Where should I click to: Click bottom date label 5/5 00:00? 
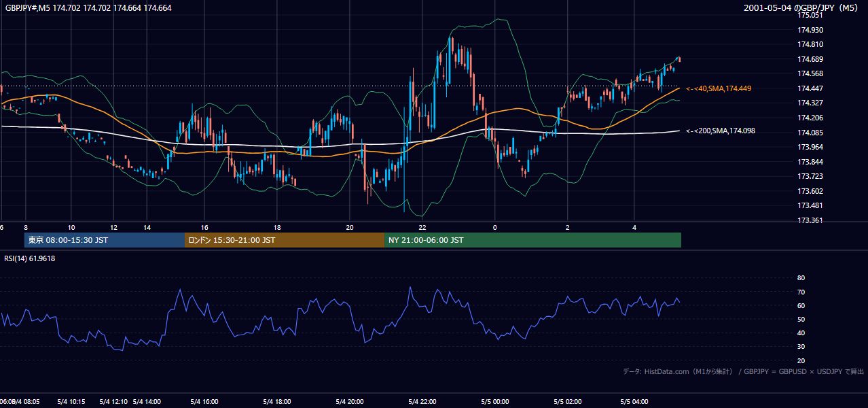click(494, 402)
